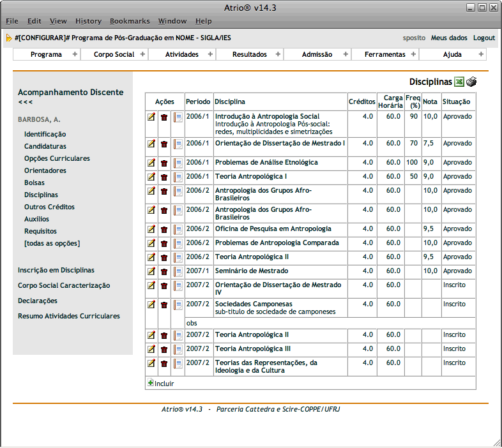This screenshot has width=502, height=448.
Task: Expand the Ferramentas menu
Action: (x=413, y=54)
